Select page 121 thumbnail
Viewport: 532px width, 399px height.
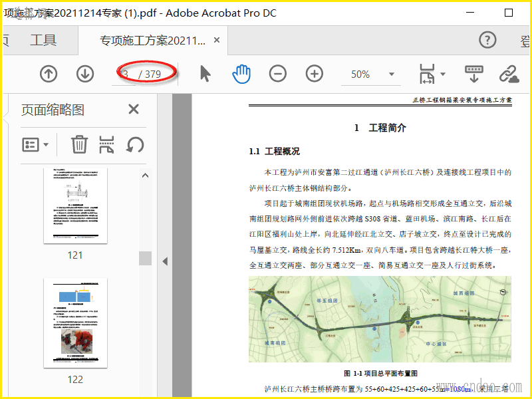pyautogui.click(x=75, y=206)
